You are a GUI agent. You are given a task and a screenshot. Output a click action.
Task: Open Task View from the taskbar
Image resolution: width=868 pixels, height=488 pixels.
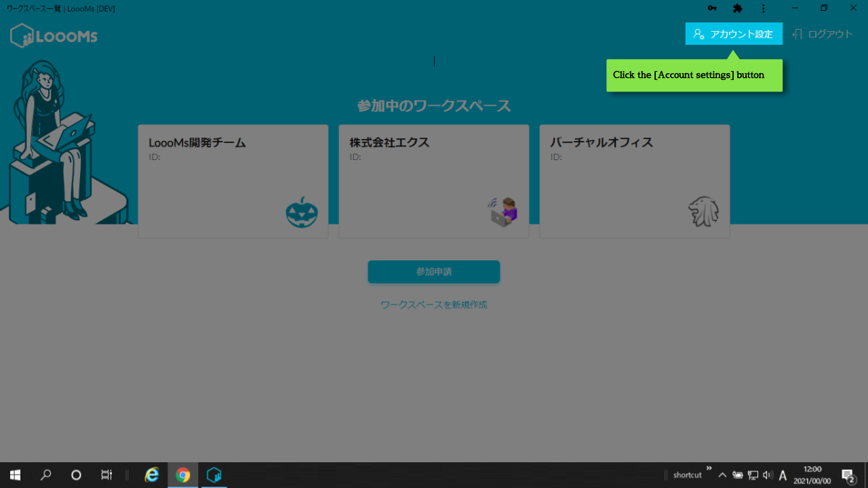[106, 475]
